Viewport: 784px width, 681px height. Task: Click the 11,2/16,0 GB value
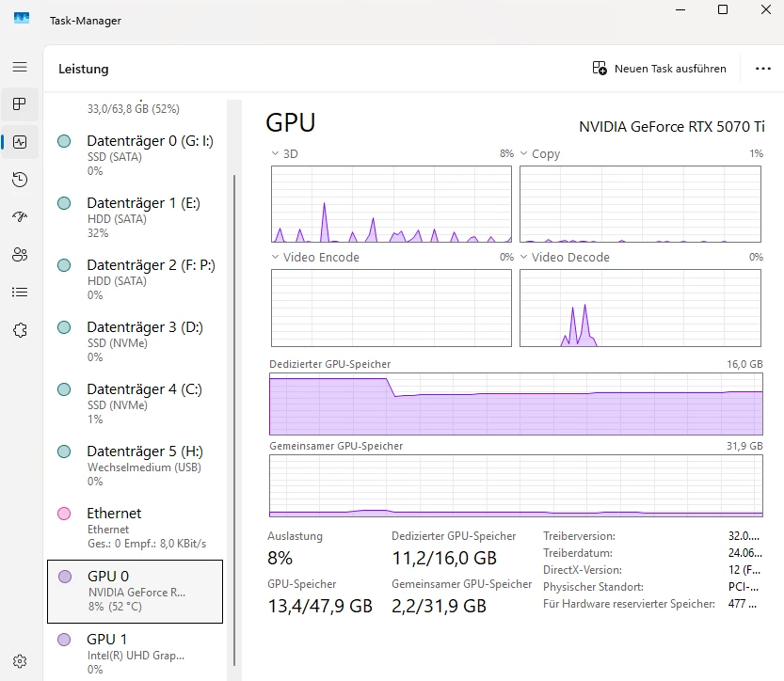click(444, 558)
